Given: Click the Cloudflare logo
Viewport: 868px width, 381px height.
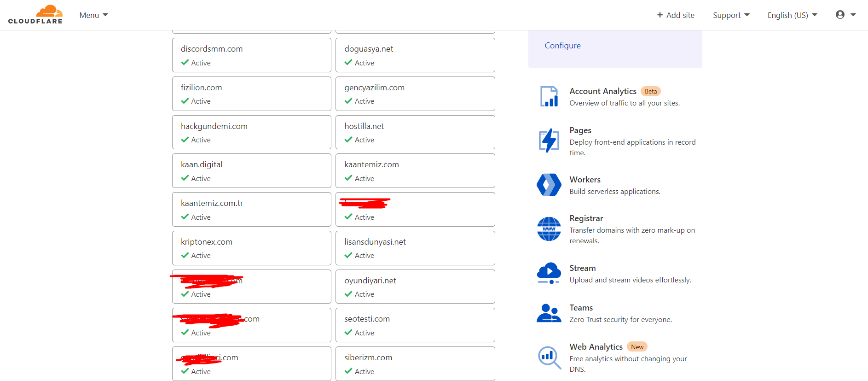Looking at the screenshot, I should tap(35, 15).
